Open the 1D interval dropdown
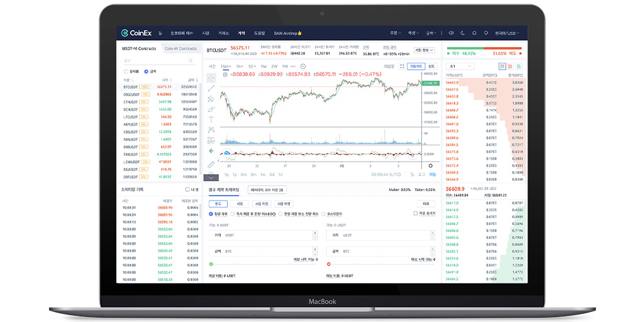This screenshot has width=644, height=322. coord(252,66)
